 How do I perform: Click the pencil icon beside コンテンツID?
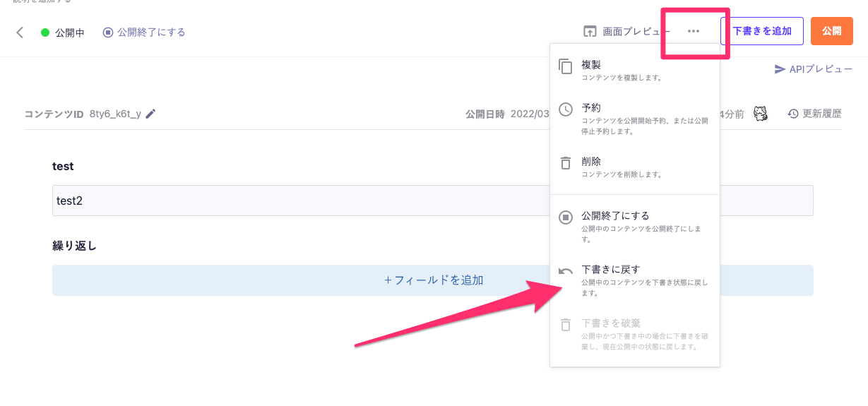(x=150, y=114)
